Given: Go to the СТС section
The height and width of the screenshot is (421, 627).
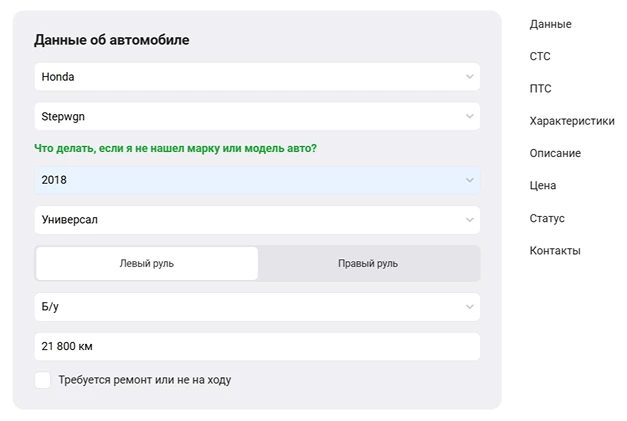Looking at the screenshot, I should coord(540,57).
